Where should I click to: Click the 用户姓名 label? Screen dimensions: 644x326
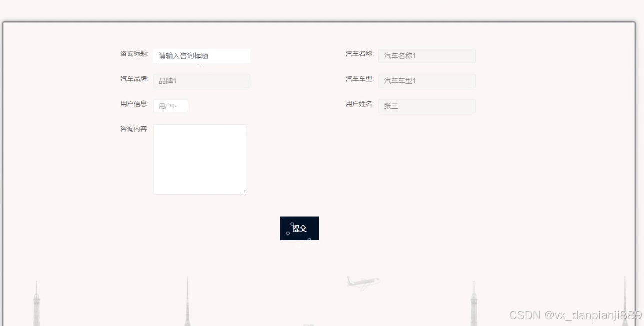[x=360, y=104]
